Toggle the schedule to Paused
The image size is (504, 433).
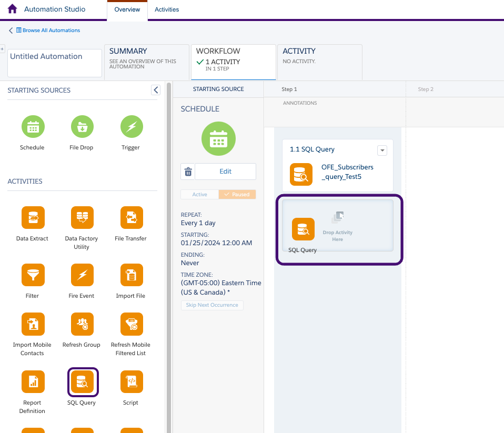(237, 194)
